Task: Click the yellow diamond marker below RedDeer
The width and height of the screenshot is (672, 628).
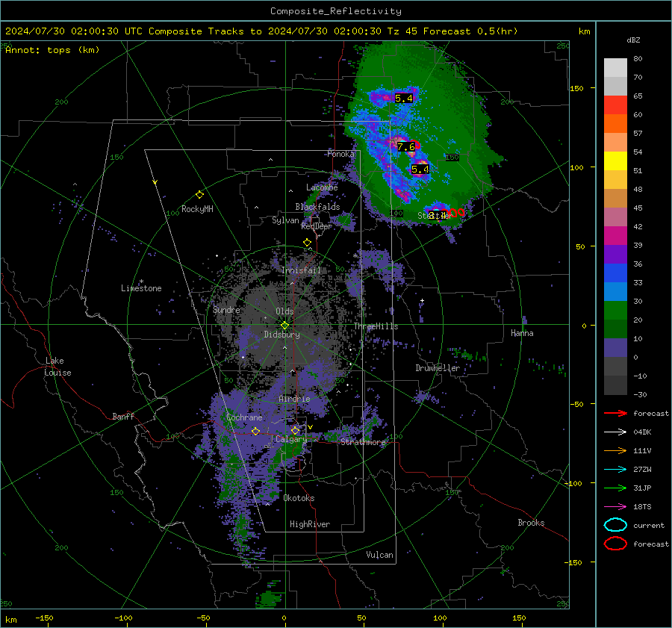Action: (307, 243)
